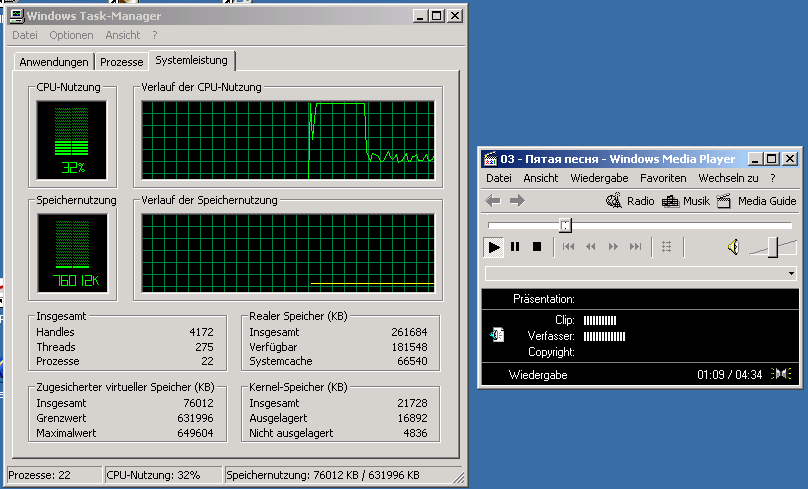Open the Ansicht menu in Media Player
This screenshot has width=808, height=489.
(541, 178)
